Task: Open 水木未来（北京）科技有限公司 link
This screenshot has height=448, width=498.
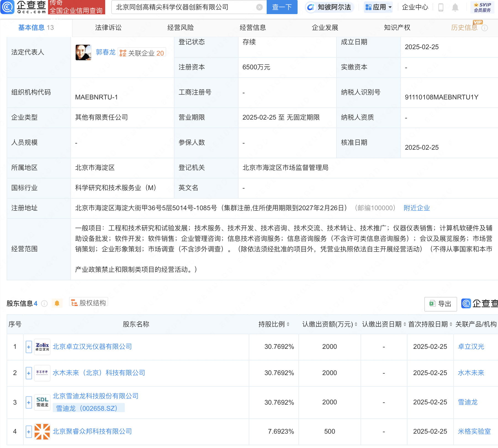Action: 99,373
